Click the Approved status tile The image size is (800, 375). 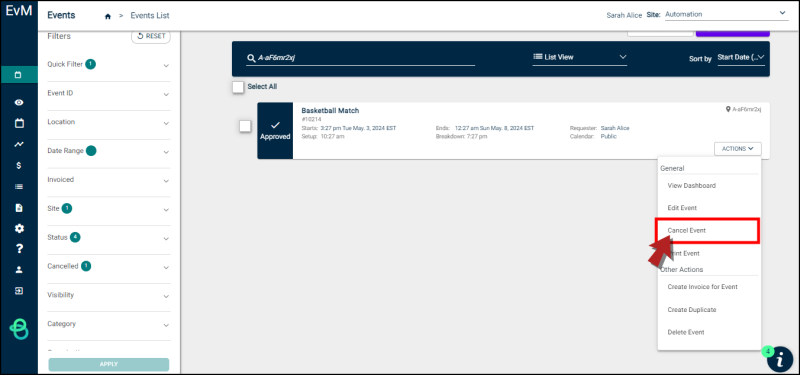click(x=275, y=131)
